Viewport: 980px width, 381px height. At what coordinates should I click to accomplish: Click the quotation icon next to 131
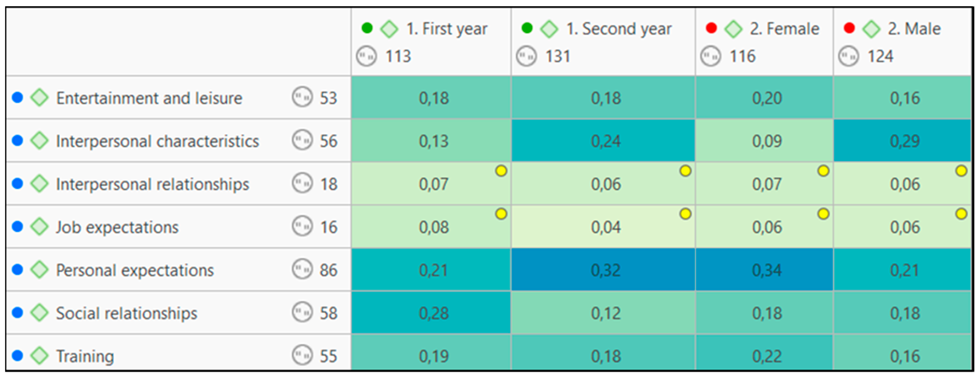point(526,56)
